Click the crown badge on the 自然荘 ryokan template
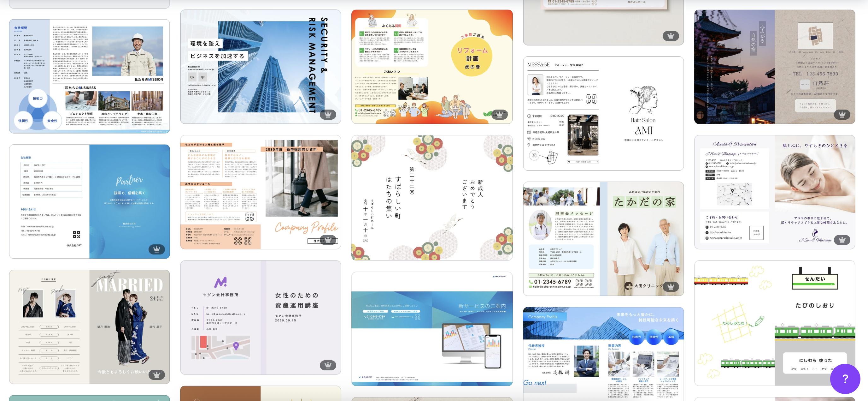This screenshot has width=868, height=401. click(x=842, y=114)
